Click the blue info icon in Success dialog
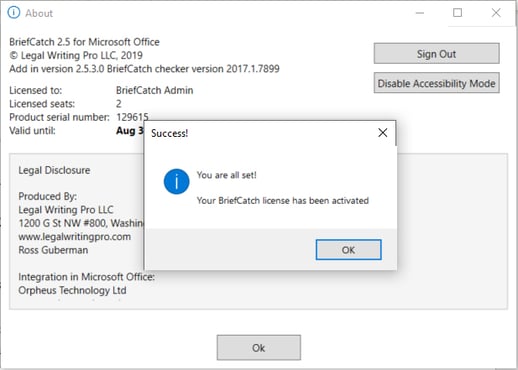The image size is (518, 370). point(176,182)
